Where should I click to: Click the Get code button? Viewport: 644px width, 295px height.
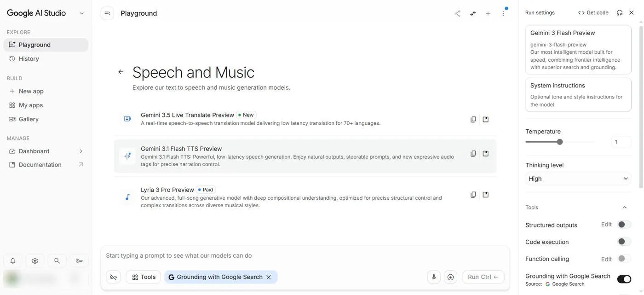click(x=593, y=13)
